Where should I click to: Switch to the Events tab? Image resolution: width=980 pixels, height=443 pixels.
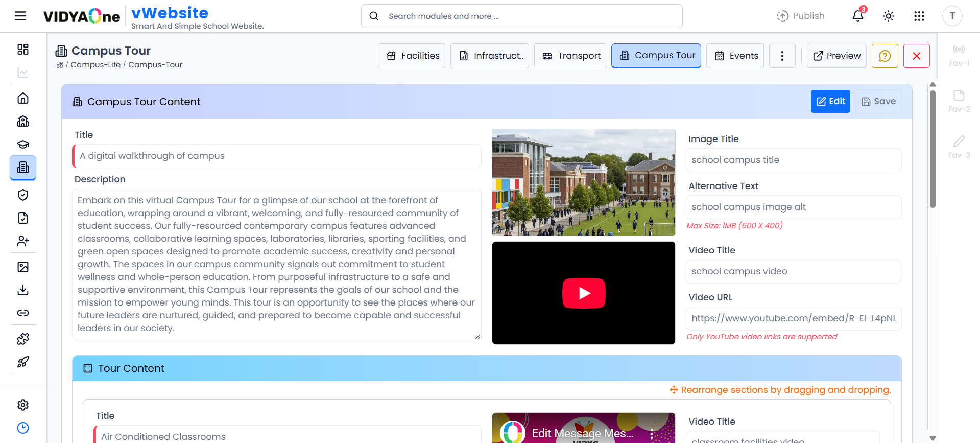pyautogui.click(x=735, y=56)
